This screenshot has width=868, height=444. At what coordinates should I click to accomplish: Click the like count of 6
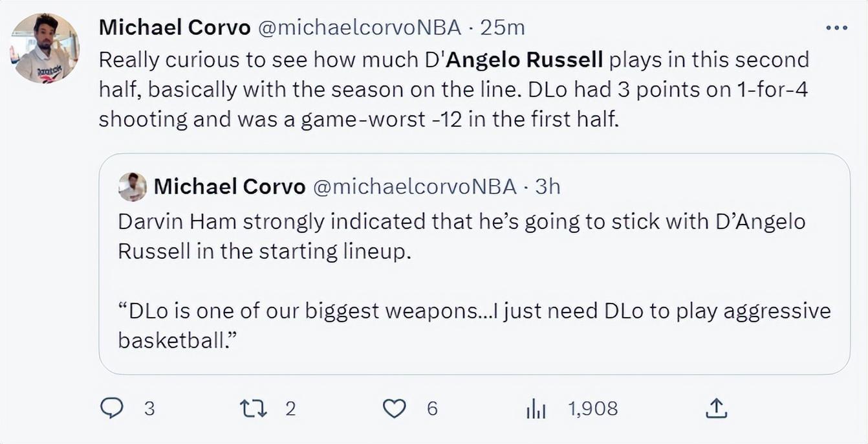432,408
